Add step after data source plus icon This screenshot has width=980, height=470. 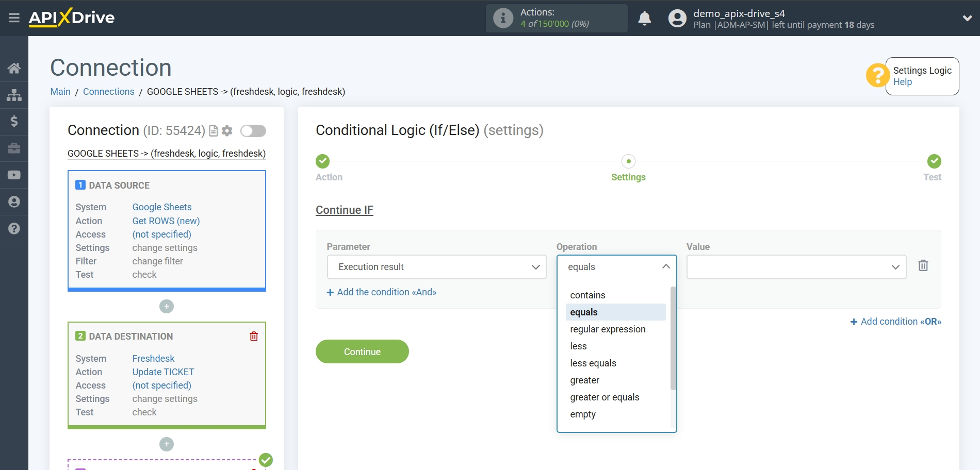click(x=167, y=307)
